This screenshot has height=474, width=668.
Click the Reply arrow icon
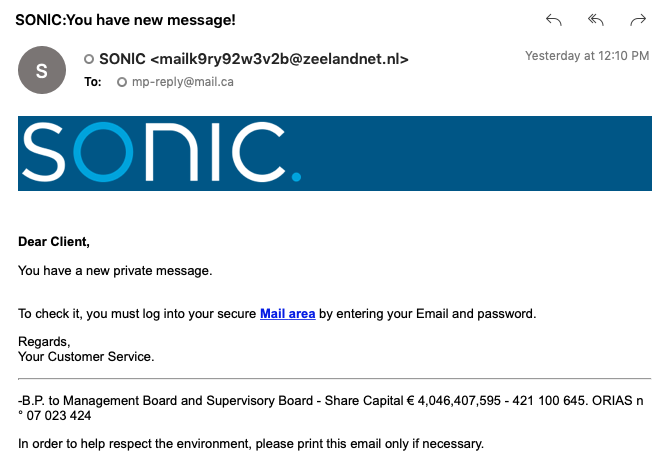coord(553,20)
